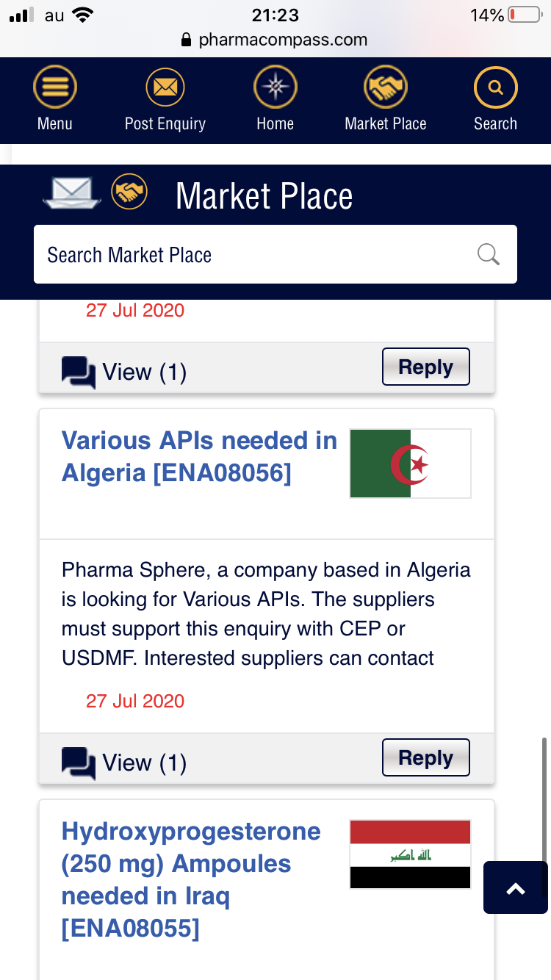
Task: Click magnifier icon in Search Market Place field
Action: (489, 254)
